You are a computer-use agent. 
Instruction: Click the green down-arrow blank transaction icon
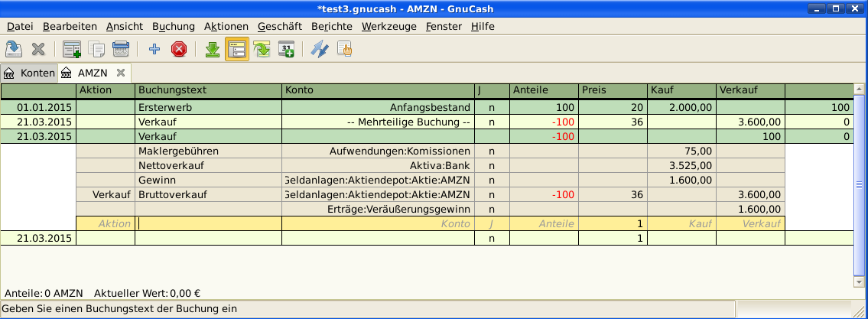point(213,50)
